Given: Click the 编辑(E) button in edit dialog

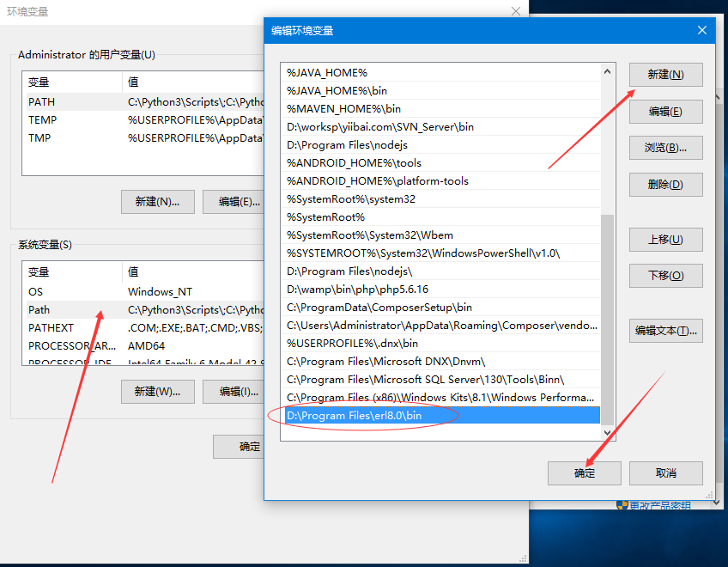Looking at the screenshot, I should [x=665, y=112].
